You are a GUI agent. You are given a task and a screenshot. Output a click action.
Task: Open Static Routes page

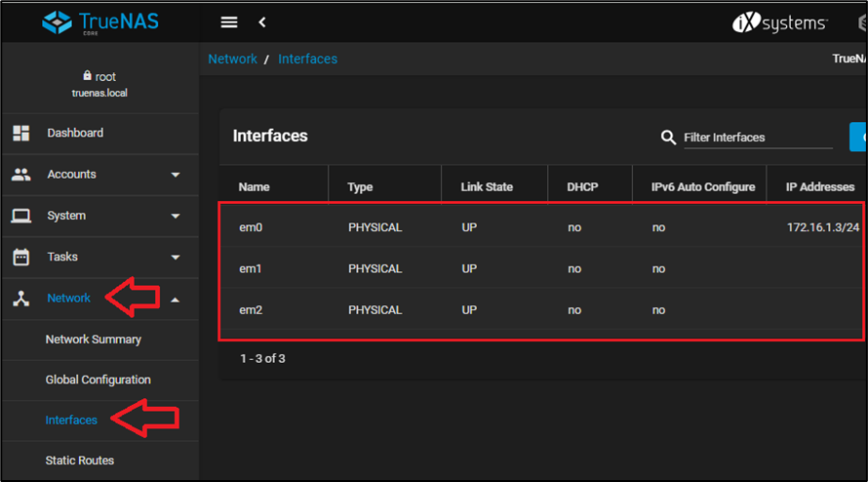pos(80,461)
